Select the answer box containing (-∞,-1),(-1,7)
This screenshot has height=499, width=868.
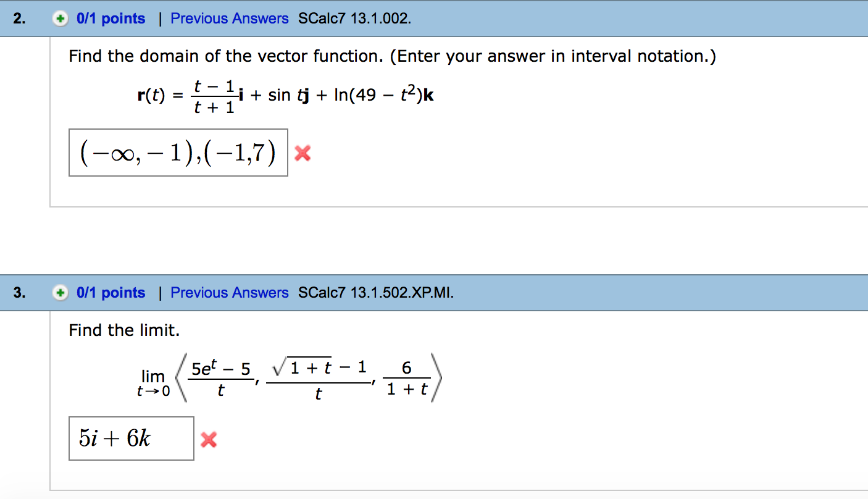pos(178,153)
